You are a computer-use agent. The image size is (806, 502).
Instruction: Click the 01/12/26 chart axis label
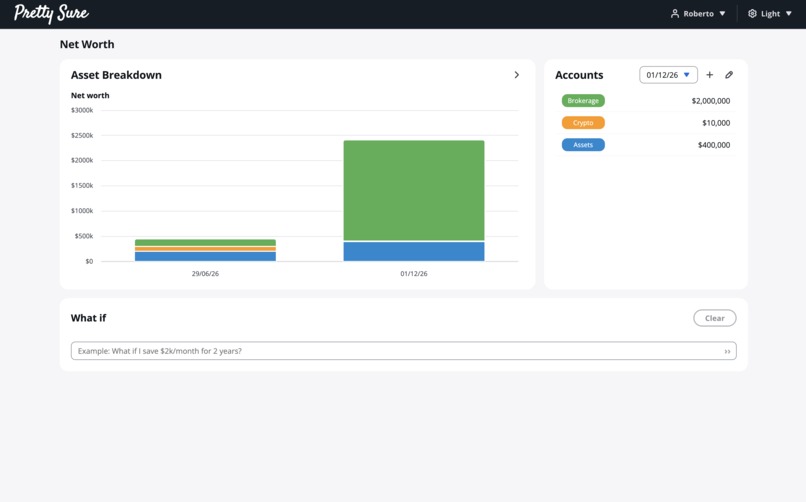(x=414, y=274)
